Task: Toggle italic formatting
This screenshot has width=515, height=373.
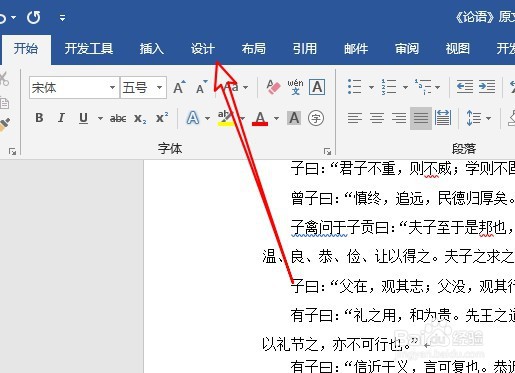Action: pos(61,118)
